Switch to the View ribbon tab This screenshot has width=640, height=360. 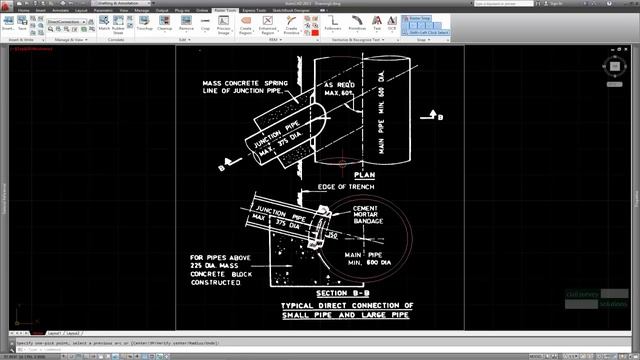click(x=124, y=10)
